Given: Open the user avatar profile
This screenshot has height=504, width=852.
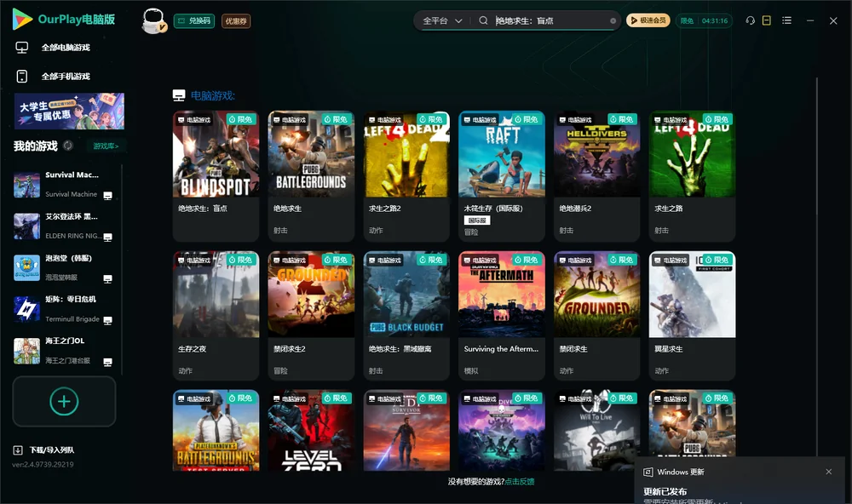Looking at the screenshot, I should point(153,20).
